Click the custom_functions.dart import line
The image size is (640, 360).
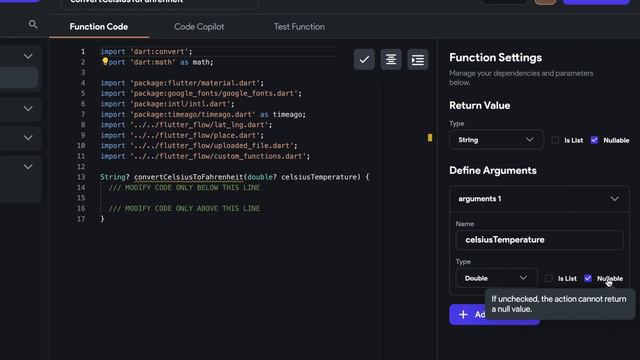click(x=205, y=156)
